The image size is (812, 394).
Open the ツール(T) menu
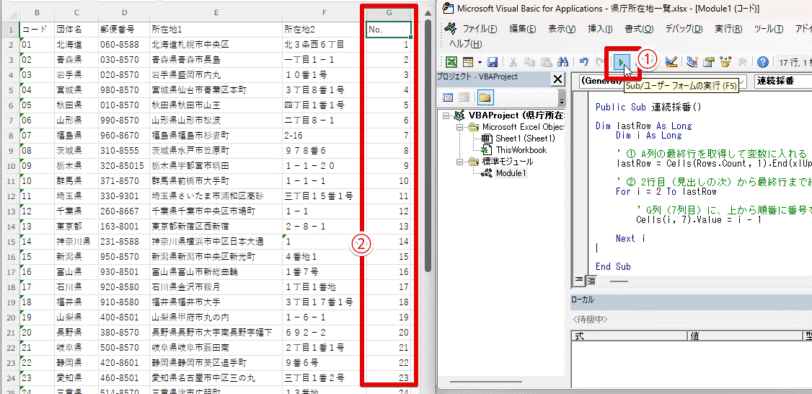click(x=768, y=29)
